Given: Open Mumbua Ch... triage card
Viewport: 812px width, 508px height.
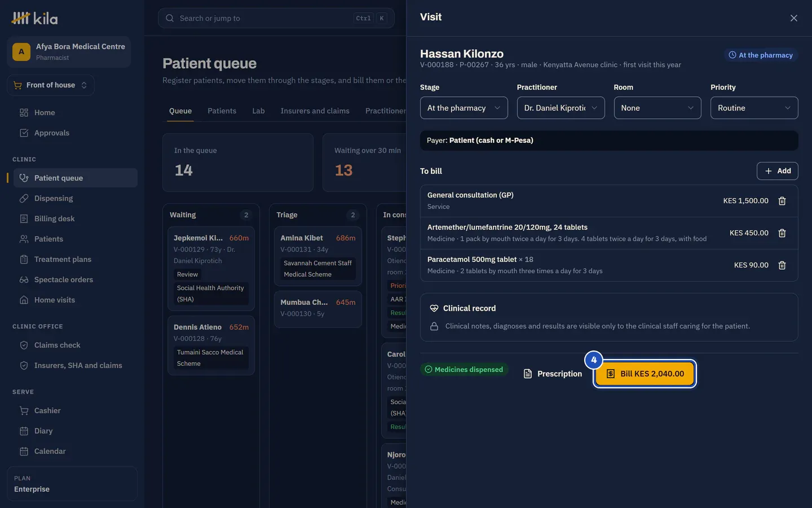Looking at the screenshot, I should click(317, 309).
